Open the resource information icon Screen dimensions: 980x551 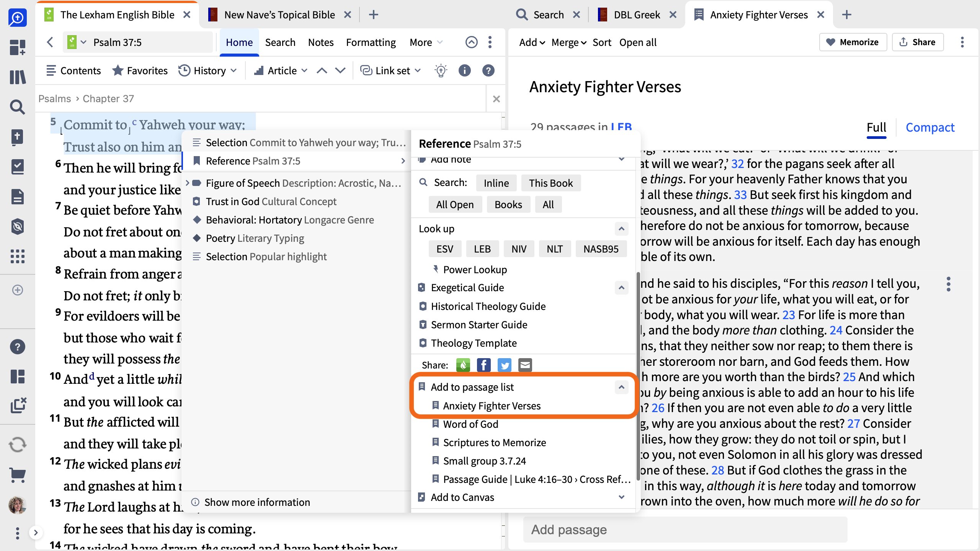pos(465,70)
